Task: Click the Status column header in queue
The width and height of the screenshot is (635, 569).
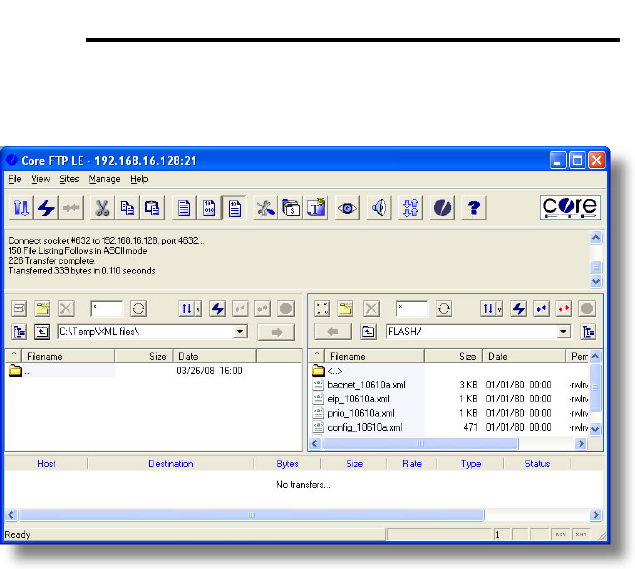Action: (x=537, y=464)
